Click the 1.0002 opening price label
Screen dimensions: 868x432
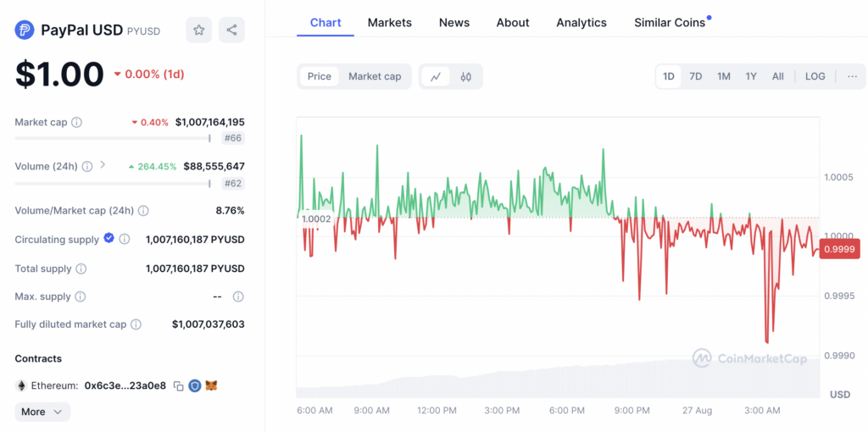(316, 219)
